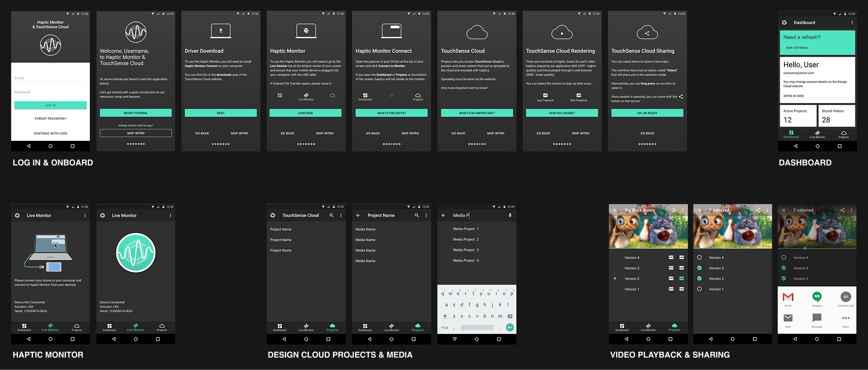Tap microphone icon beside Media P search
The height and width of the screenshot is (370, 868).
(510, 215)
